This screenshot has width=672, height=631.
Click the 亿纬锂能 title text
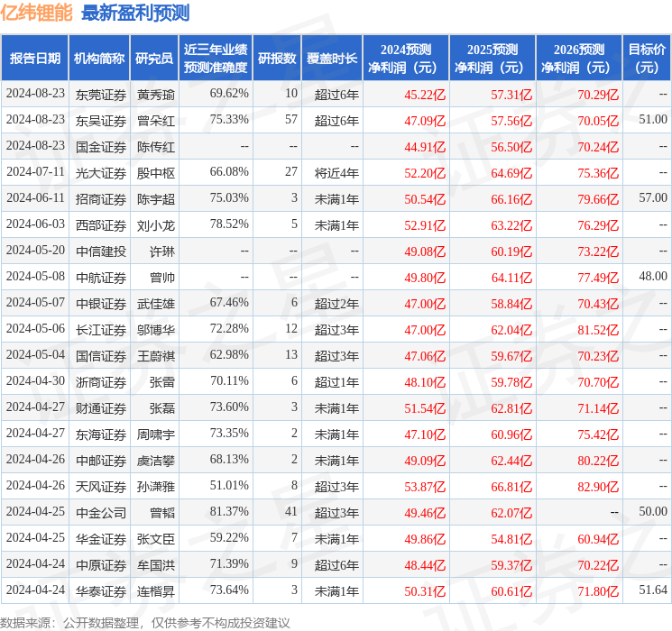(x=36, y=13)
